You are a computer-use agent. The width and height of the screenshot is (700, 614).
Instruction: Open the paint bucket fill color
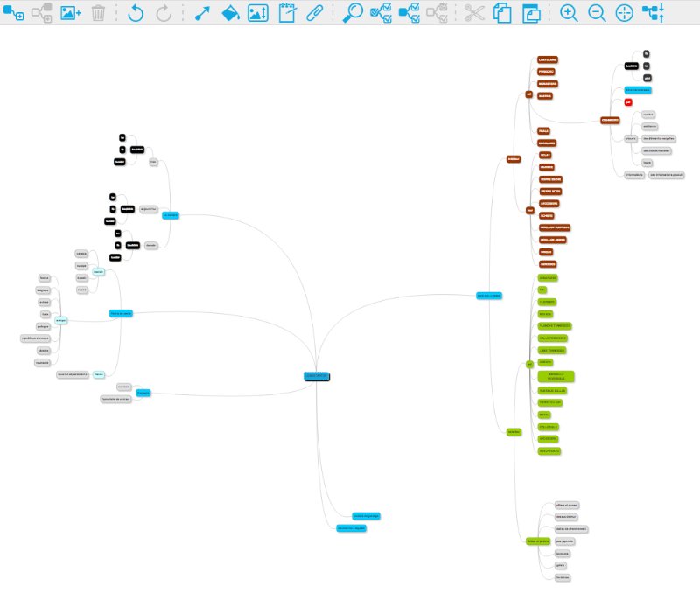(229, 13)
